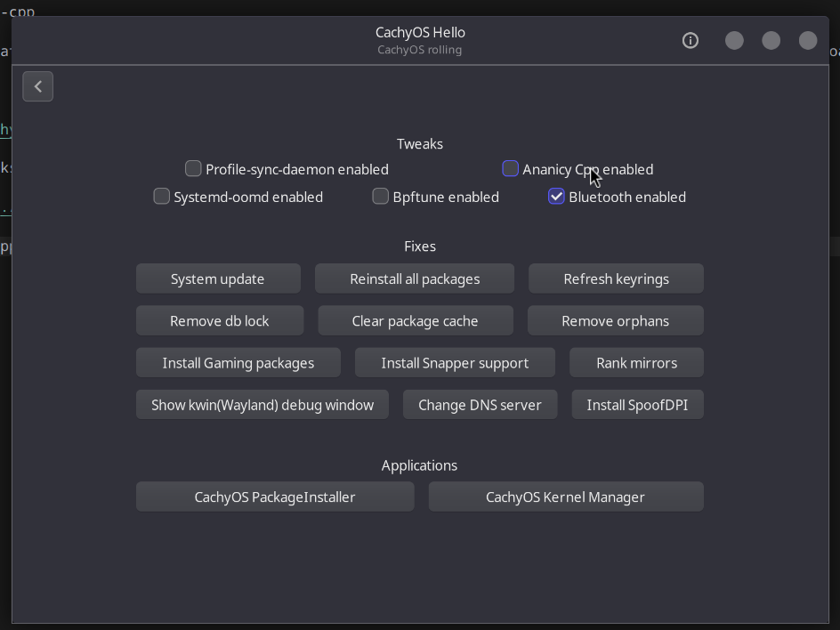
Task: Install Gaming packages
Action: pyautogui.click(x=238, y=363)
